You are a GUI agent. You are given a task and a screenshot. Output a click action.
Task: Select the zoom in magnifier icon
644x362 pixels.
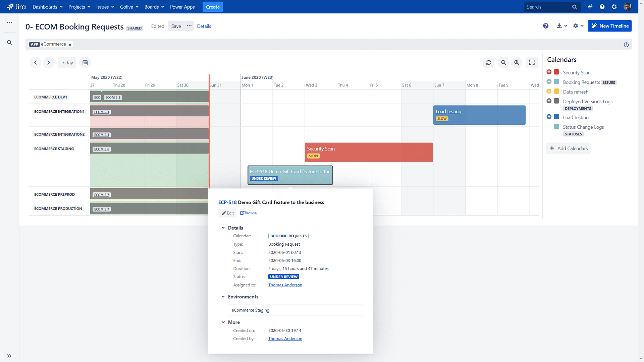click(517, 62)
